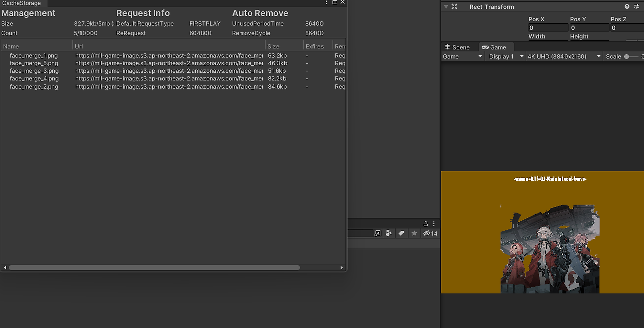Image resolution: width=644 pixels, height=328 pixels.
Task: Select the face_merge_2.png row
Action: (x=173, y=87)
